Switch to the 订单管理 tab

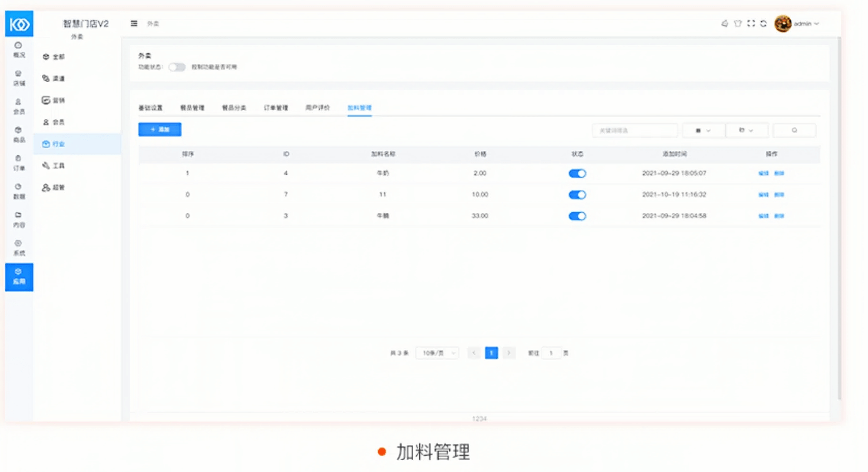tap(276, 108)
